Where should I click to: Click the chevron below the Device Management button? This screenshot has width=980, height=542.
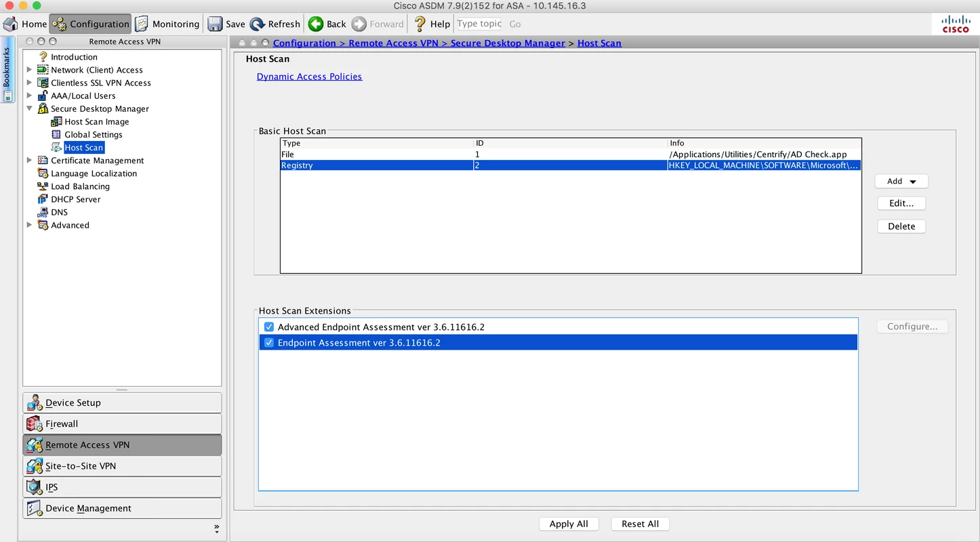click(x=217, y=528)
